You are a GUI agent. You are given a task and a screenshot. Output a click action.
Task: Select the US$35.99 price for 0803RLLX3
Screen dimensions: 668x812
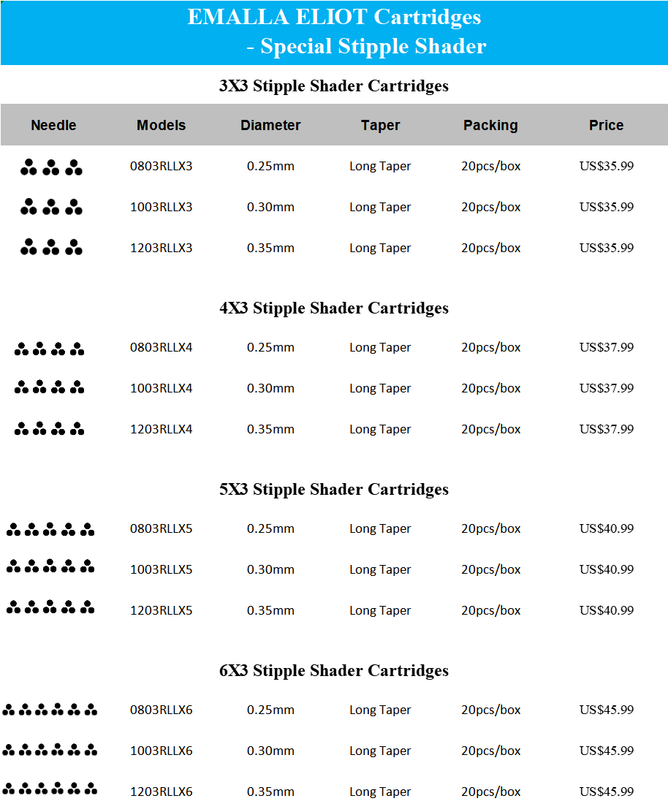(607, 166)
